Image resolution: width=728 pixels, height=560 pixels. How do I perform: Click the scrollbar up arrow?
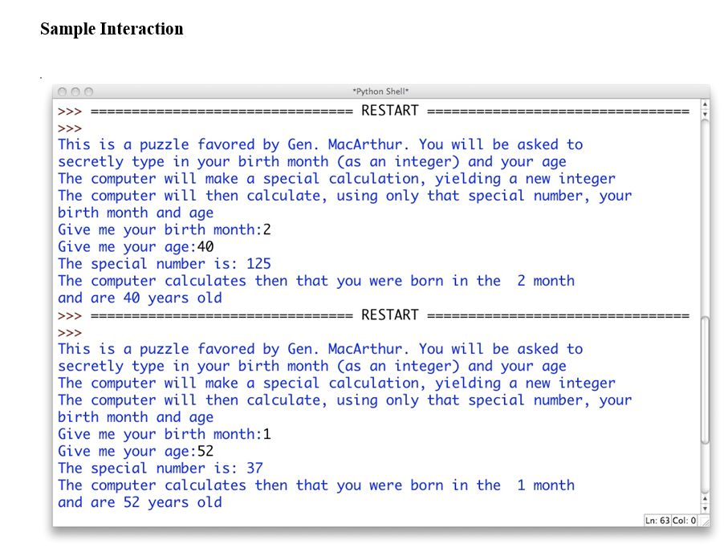[705, 104]
